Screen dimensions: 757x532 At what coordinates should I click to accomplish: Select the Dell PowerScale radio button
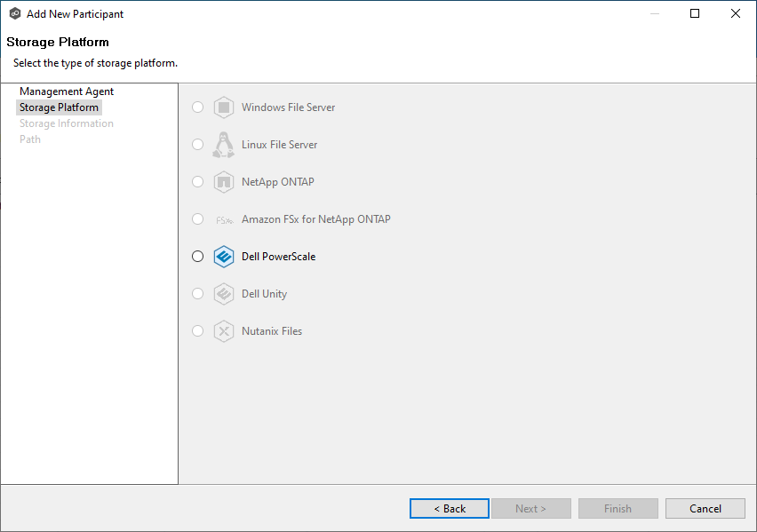pyautogui.click(x=197, y=257)
